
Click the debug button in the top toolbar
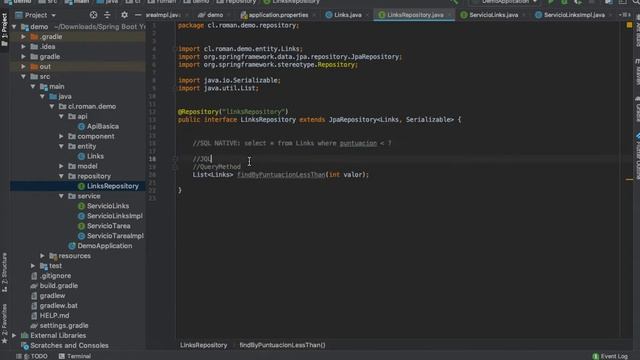click(564, 2)
